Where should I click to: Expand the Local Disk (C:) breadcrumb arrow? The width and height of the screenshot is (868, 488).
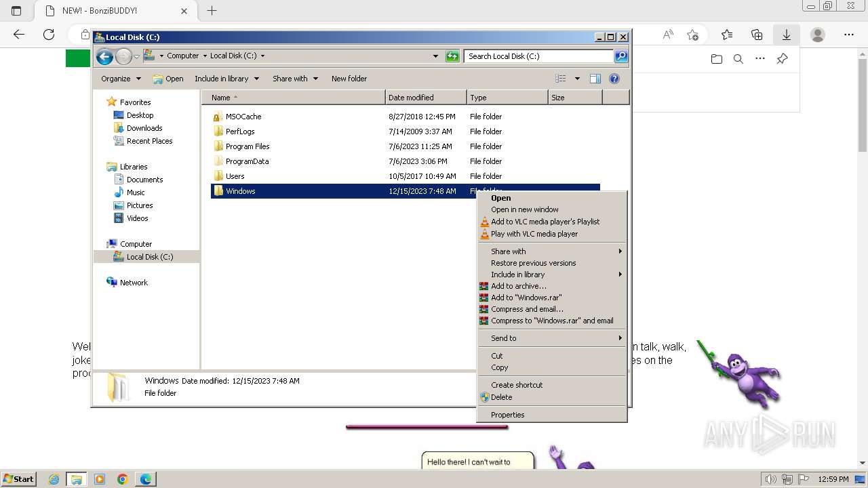tap(262, 56)
